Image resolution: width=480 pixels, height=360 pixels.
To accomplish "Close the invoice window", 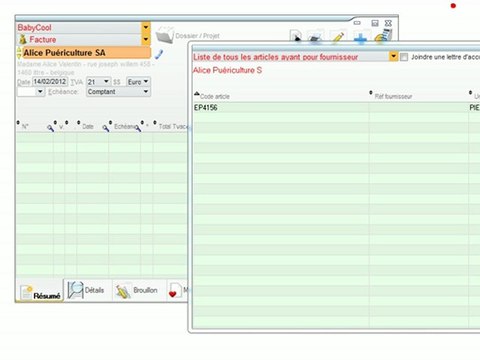I will point(388,23).
